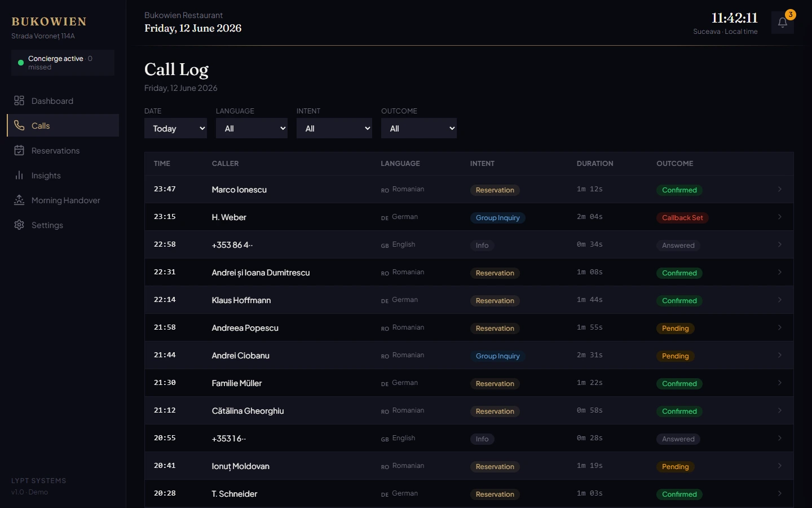Go to Dashboard in the sidebar
Screen dimensions: 812x508
63,100
